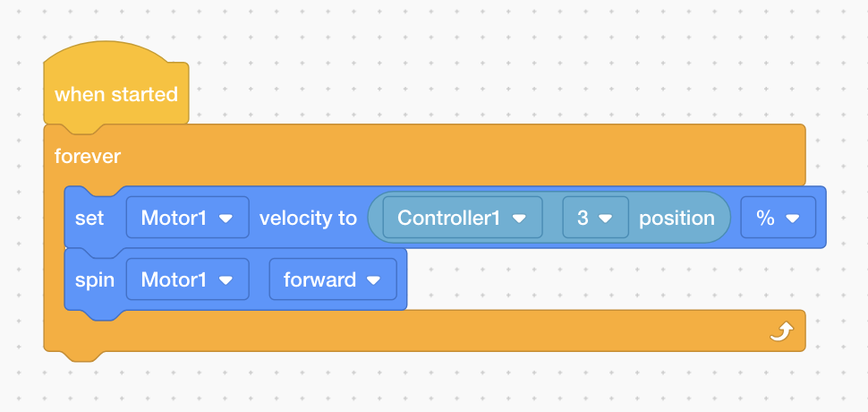Click the forever loop repeat arrow icon
Screen dimensions: 868x412
(x=782, y=331)
